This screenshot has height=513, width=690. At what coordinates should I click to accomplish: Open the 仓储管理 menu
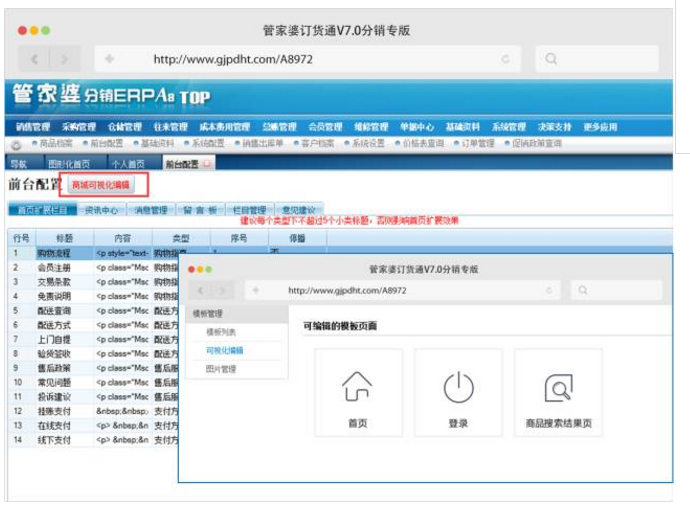(x=125, y=127)
